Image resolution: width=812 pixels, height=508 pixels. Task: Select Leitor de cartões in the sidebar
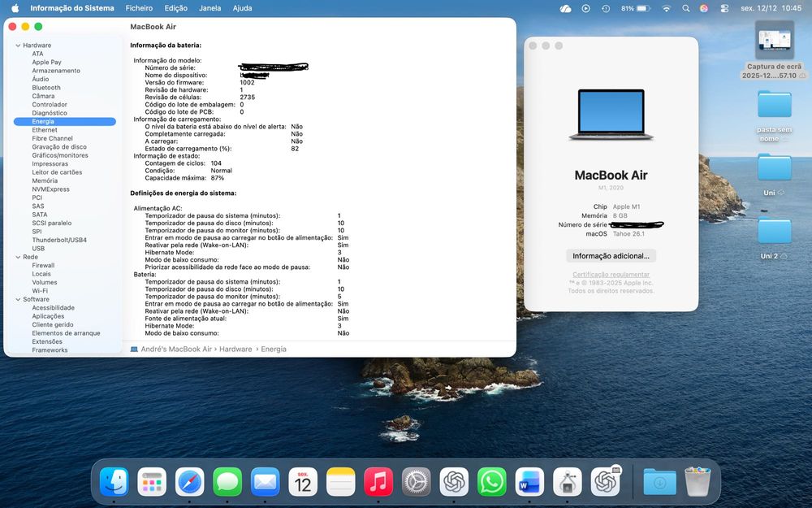pyautogui.click(x=57, y=172)
